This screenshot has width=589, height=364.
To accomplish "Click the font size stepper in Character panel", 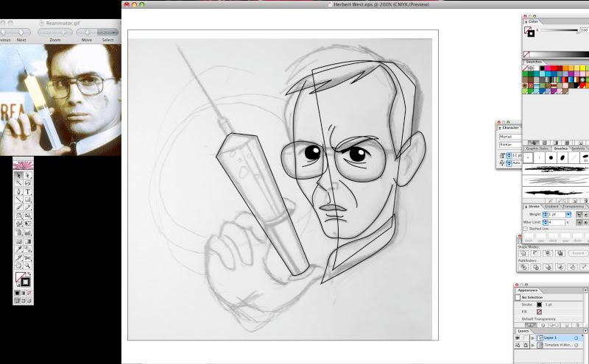I will pyautogui.click(x=509, y=155).
